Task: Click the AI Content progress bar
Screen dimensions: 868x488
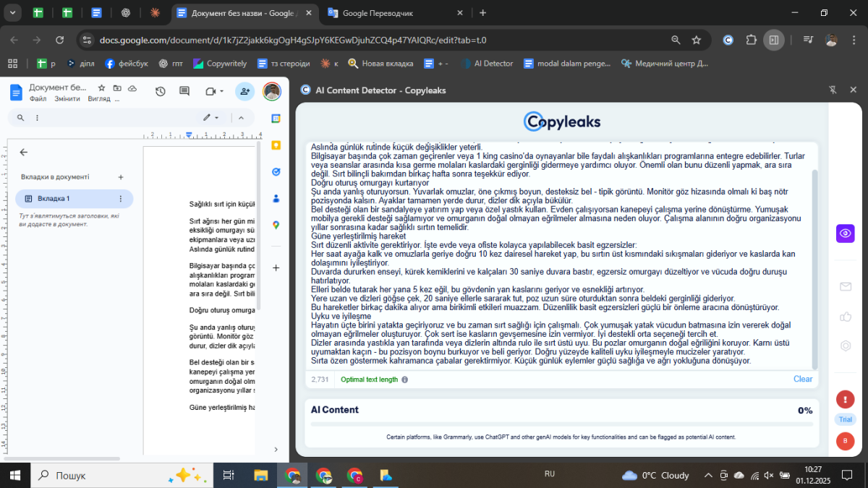Action: coord(561,424)
